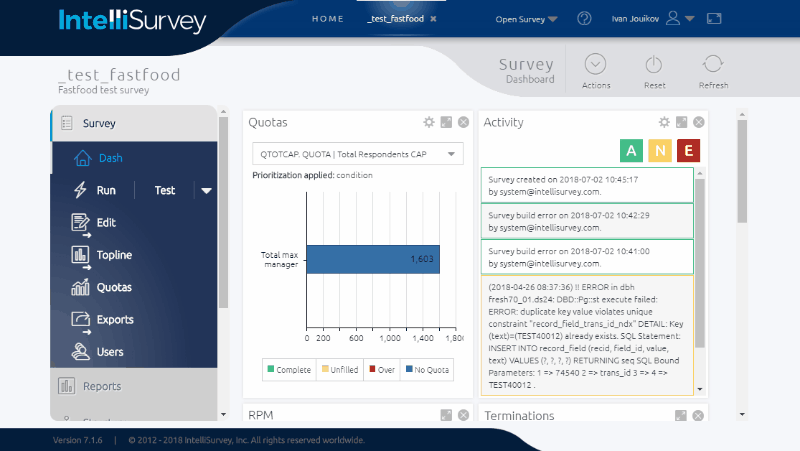Toggle the red E activity filter
This screenshot has width=800, height=451.
click(x=688, y=151)
